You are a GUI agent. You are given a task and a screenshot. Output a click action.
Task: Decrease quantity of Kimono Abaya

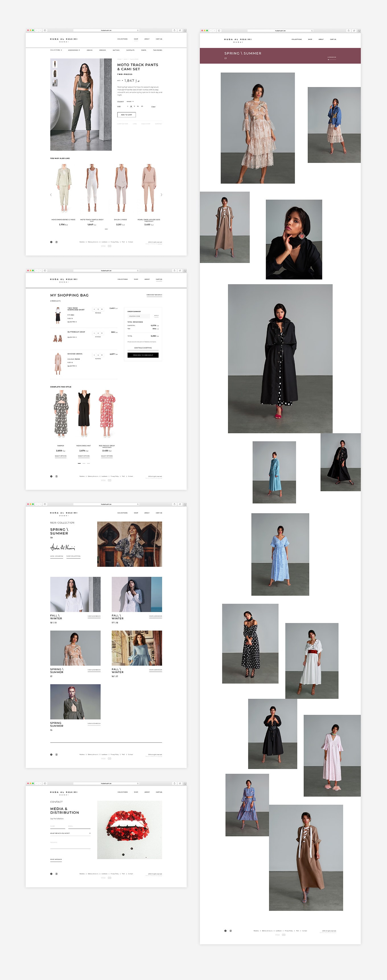tap(94, 355)
